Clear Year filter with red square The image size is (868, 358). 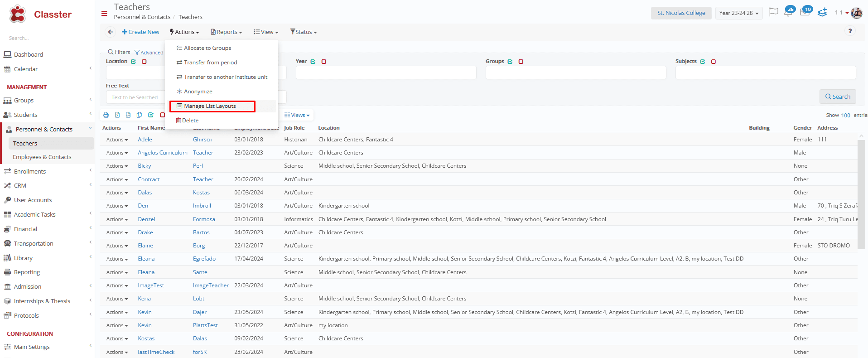324,62
